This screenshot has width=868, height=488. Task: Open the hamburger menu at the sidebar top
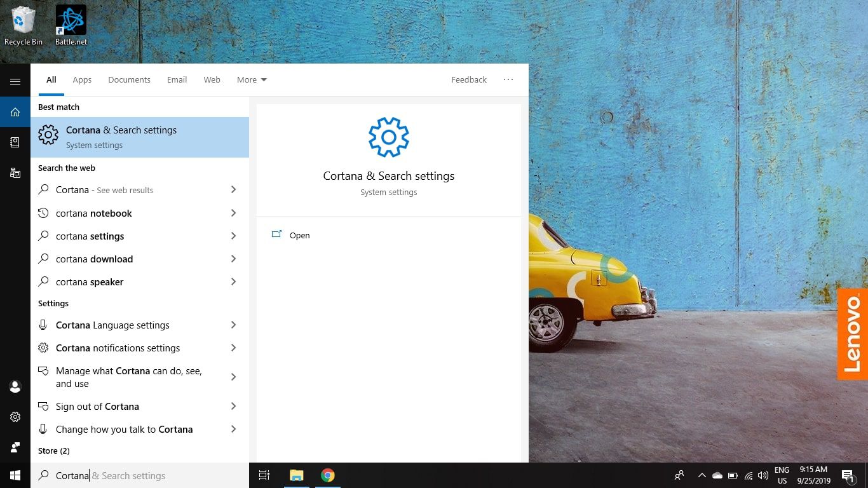pos(15,81)
